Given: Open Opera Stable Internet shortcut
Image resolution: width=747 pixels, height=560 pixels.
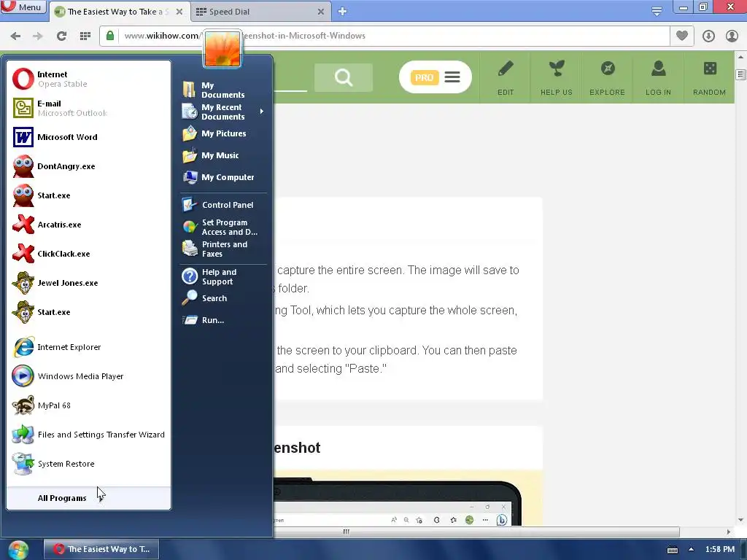Looking at the screenshot, I should (88, 79).
